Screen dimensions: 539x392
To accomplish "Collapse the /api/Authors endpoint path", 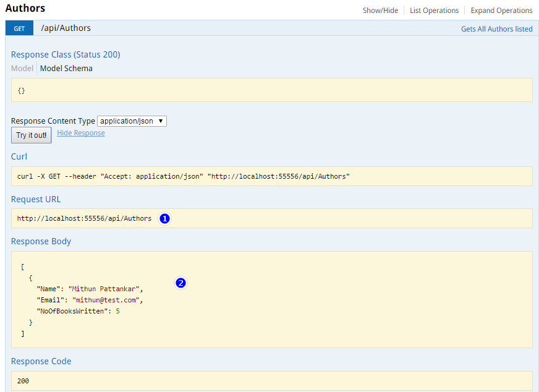I will (66, 28).
